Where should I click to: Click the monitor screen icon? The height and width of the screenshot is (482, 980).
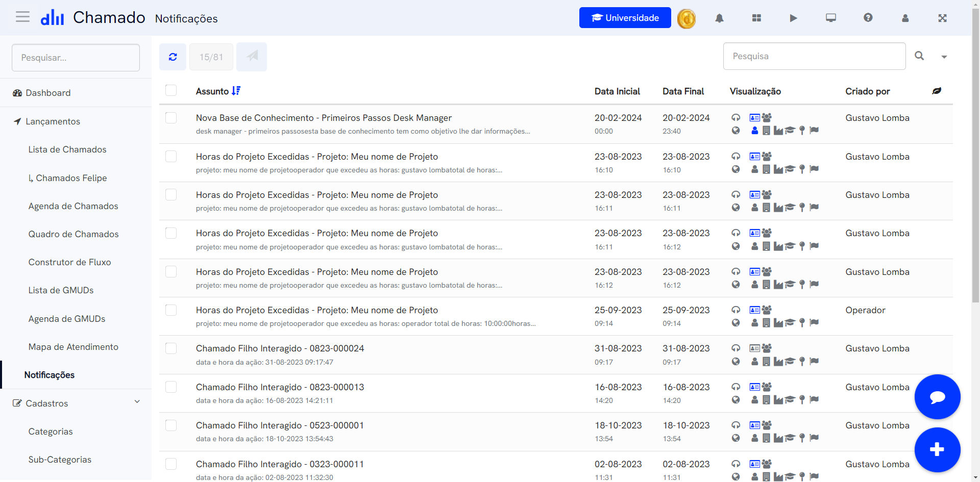click(831, 18)
